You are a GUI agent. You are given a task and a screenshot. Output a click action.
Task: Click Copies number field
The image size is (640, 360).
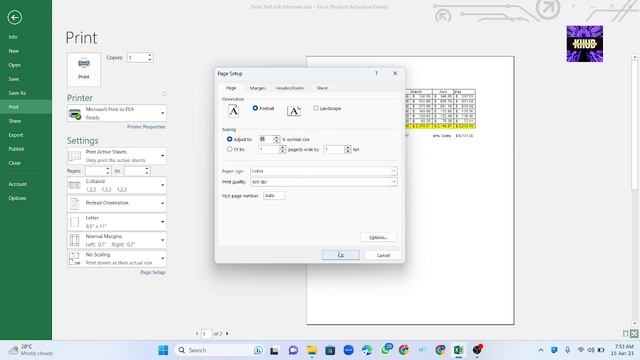138,58
